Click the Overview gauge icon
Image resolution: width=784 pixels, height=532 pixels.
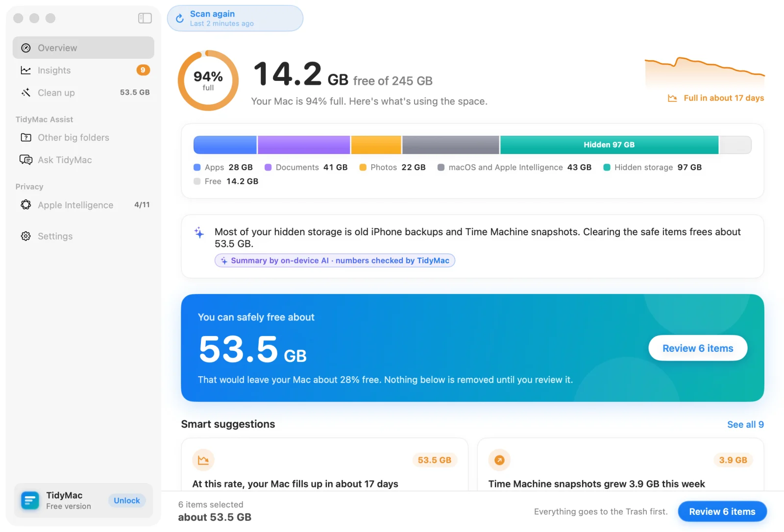(x=26, y=48)
